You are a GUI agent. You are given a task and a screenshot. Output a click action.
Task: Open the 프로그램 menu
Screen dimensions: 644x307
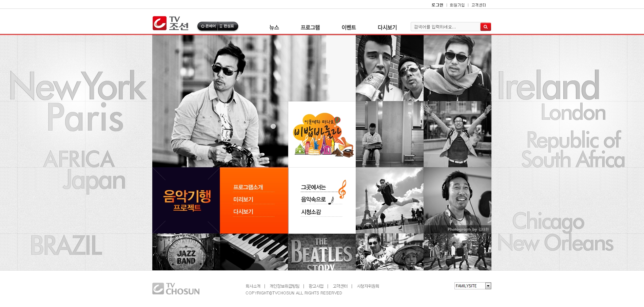pyautogui.click(x=310, y=27)
